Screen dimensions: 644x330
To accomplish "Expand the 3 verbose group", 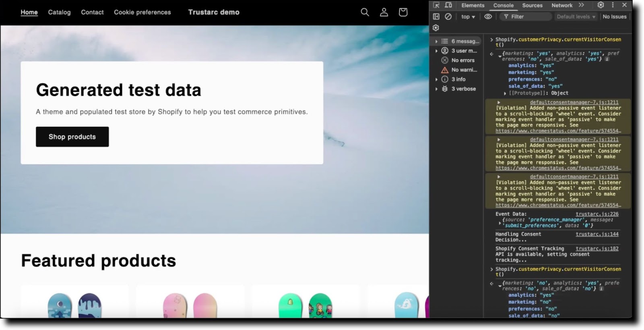I will coord(458,89).
